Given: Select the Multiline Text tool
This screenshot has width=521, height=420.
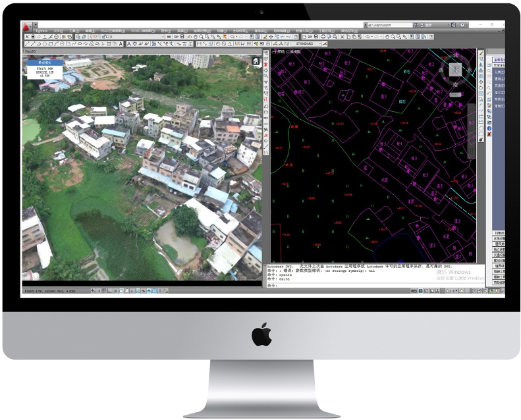Looking at the screenshot, I should tap(129, 44).
